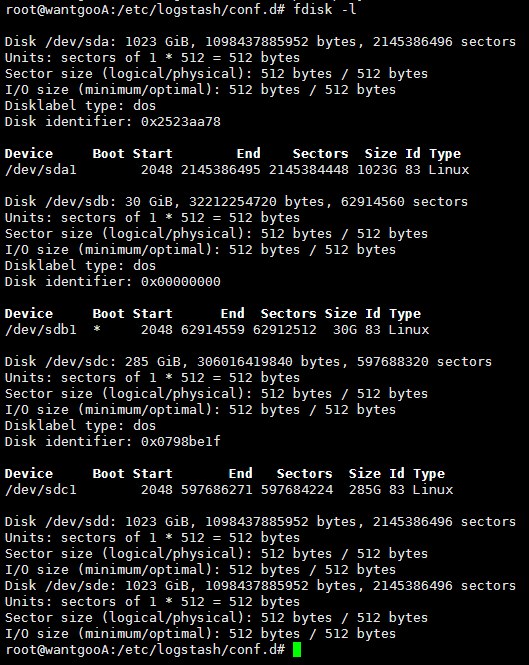Viewport: 529px width, 665px height.
Task: Click the 'Disk /dev/sdb: 30 GiB' line
Action: 236,201
